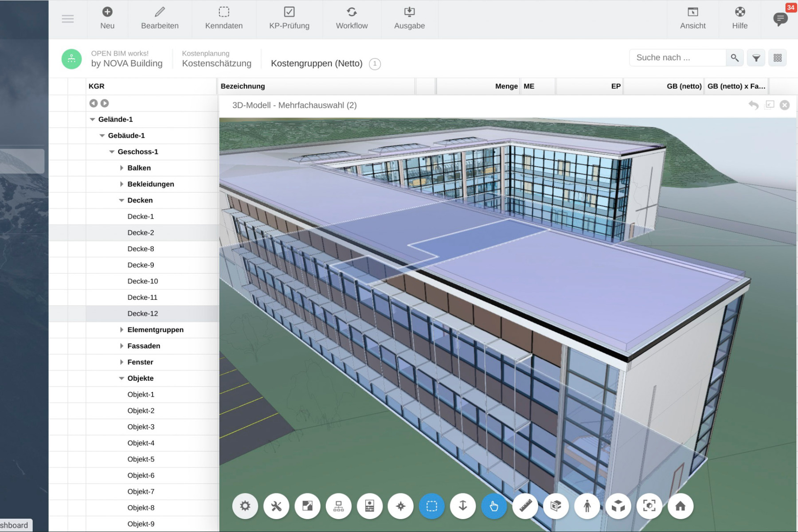This screenshot has width=798, height=532.
Task: Select the measuring ruler tool
Action: [x=525, y=506]
